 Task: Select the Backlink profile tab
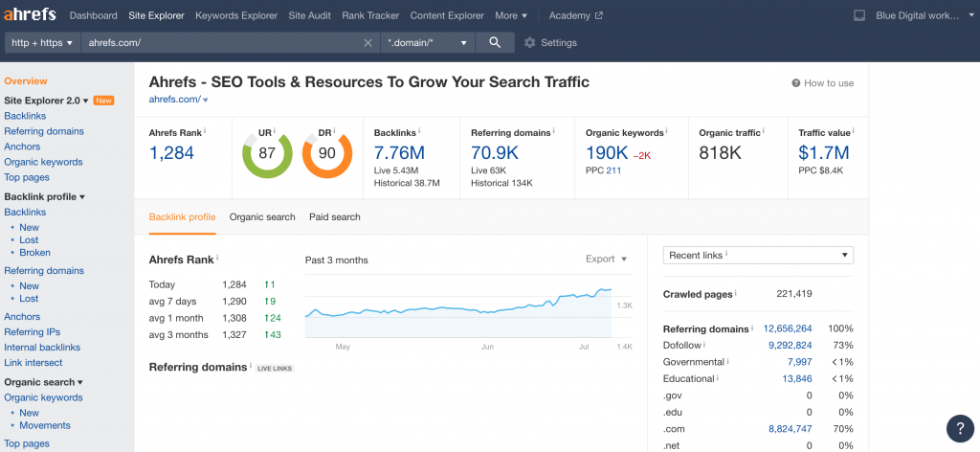click(x=182, y=217)
